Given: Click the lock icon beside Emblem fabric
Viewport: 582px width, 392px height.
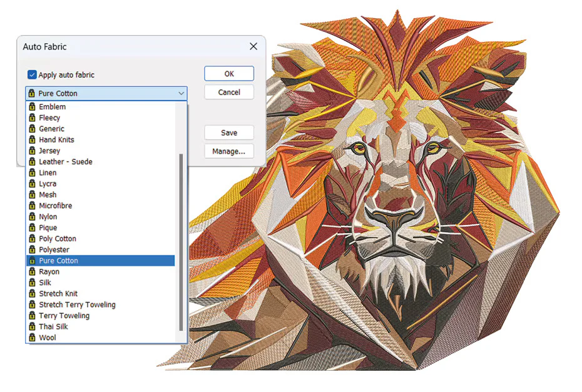Looking at the screenshot, I should click(x=33, y=107).
